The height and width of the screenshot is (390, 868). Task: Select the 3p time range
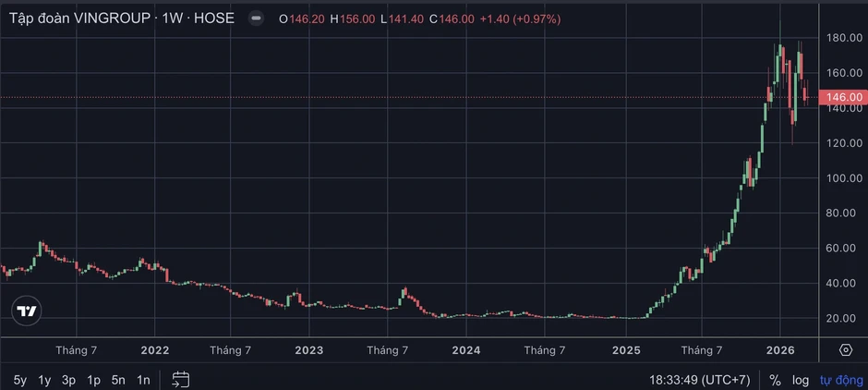[68, 380]
